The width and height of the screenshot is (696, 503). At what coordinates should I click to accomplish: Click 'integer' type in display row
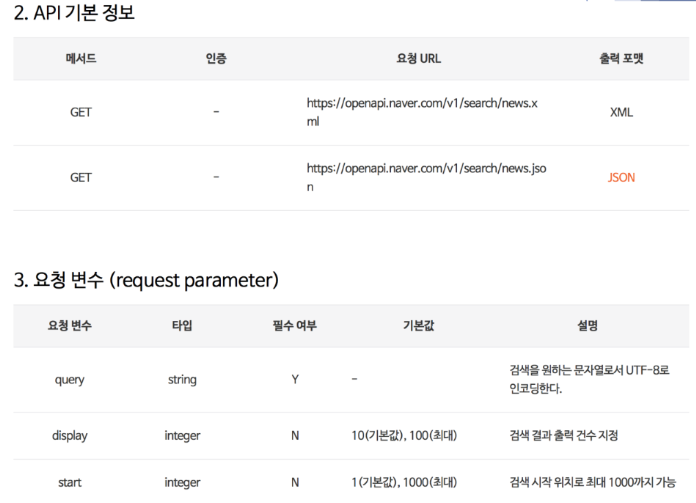[182, 436]
